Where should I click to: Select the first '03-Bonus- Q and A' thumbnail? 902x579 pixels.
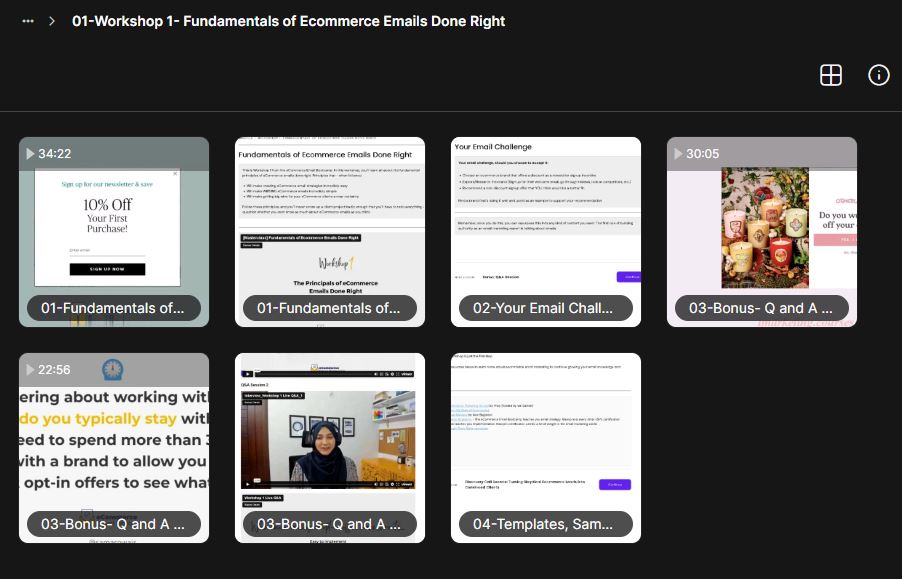761,230
